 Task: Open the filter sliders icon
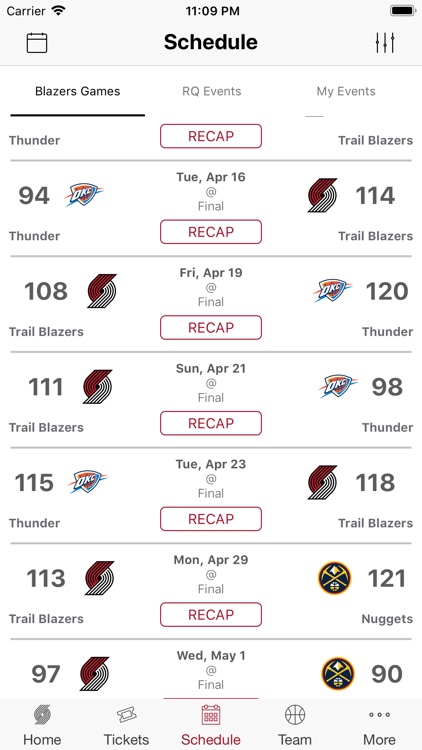[x=385, y=43]
